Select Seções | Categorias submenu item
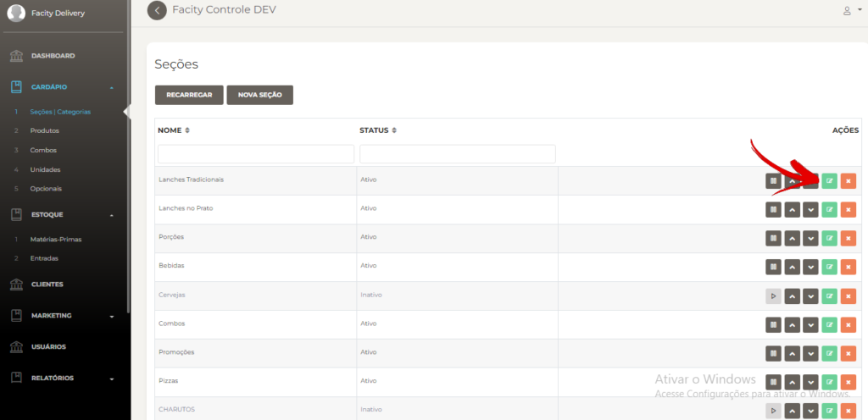 [60, 112]
